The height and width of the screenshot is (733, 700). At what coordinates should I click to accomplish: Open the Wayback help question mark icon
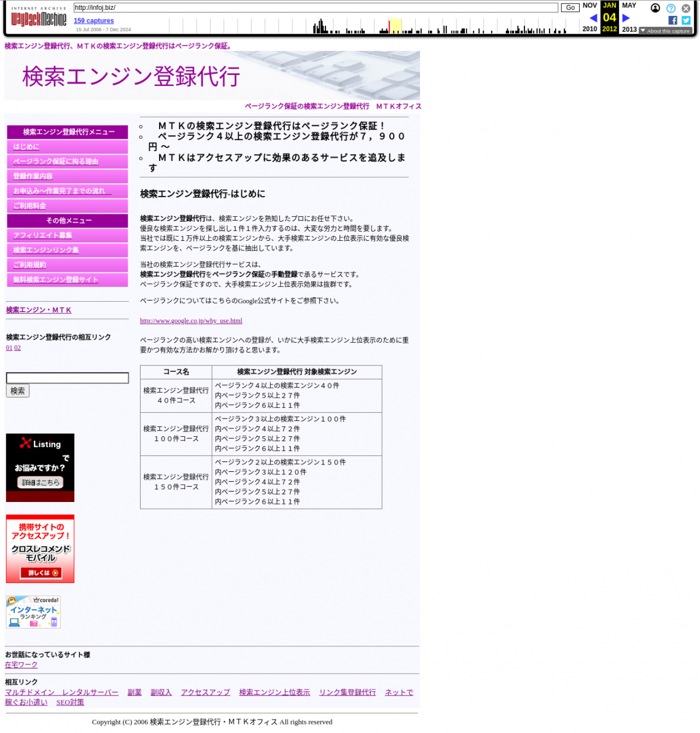click(x=671, y=8)
